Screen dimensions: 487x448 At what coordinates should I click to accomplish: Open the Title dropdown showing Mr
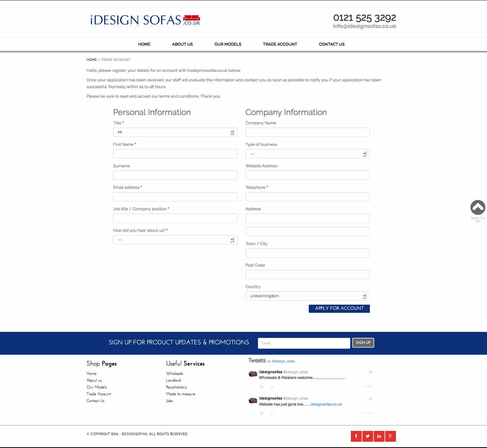click(x=175, y=132)
